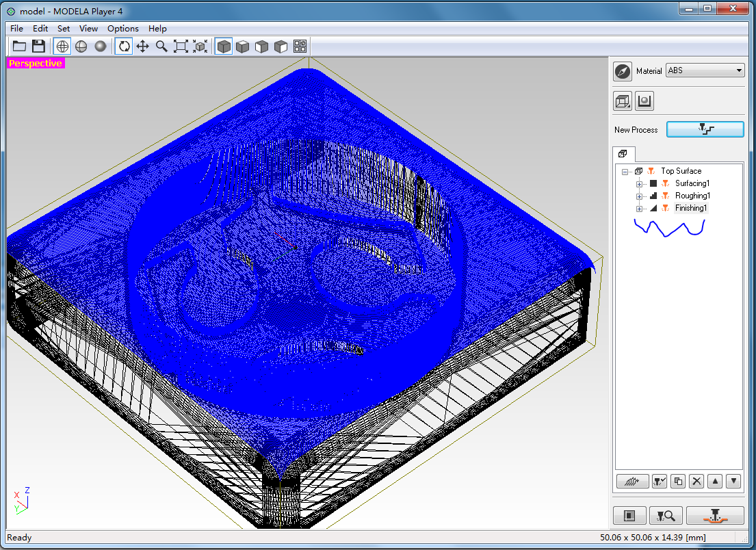756x550 pixels.
Task: Click the start cutting orange button
Action: (715, 516)
